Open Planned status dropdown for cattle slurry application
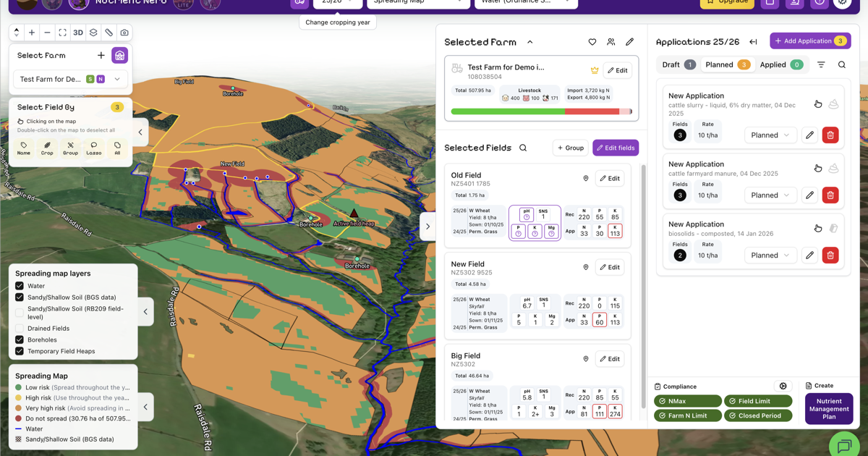 pos(770,135)
